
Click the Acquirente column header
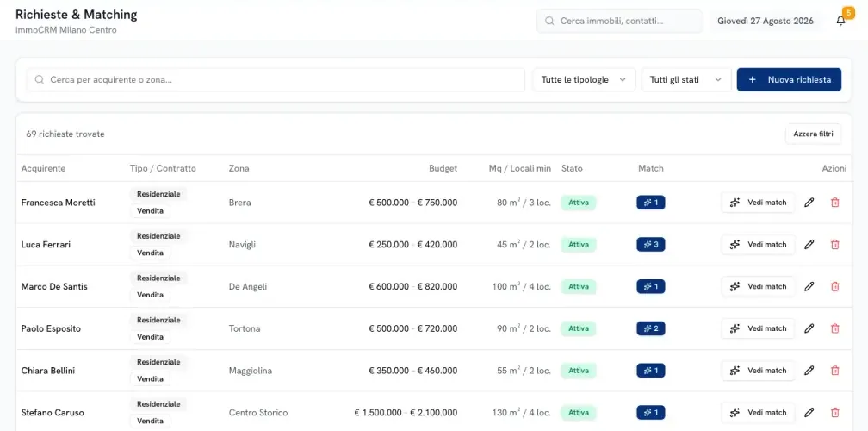tap(43, 168)
